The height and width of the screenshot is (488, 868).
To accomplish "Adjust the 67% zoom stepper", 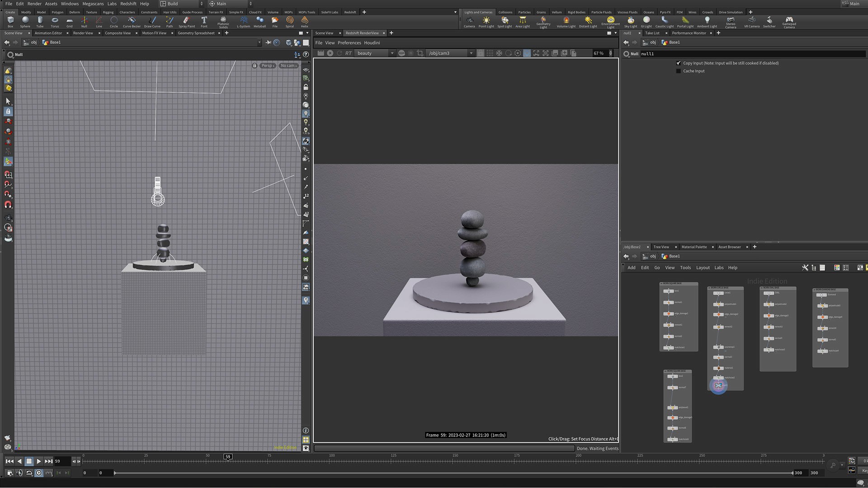I will click(x=611, y=53).
